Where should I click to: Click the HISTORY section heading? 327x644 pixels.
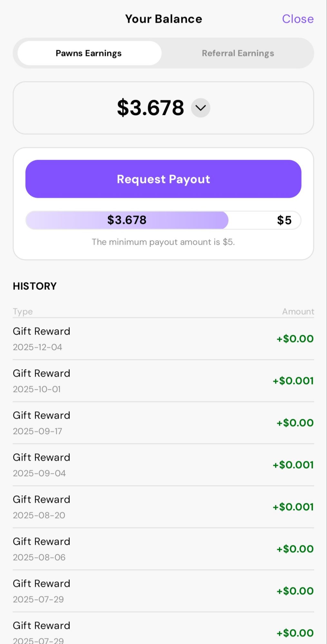(x=35, y=286)
